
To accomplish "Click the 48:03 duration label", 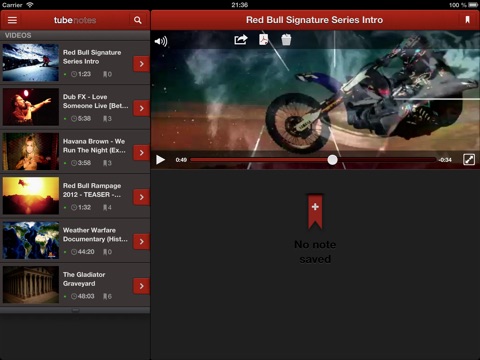I will point(86,296).
